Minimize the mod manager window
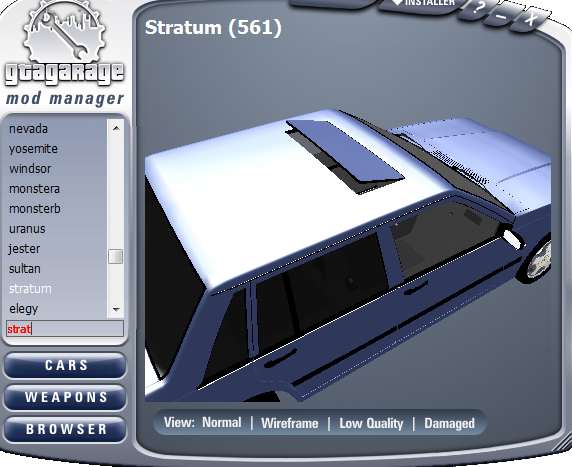 pos(503,15)
